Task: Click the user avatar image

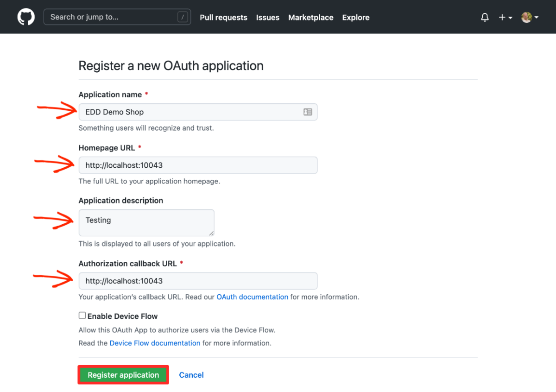Action: (x=526, y=17)
